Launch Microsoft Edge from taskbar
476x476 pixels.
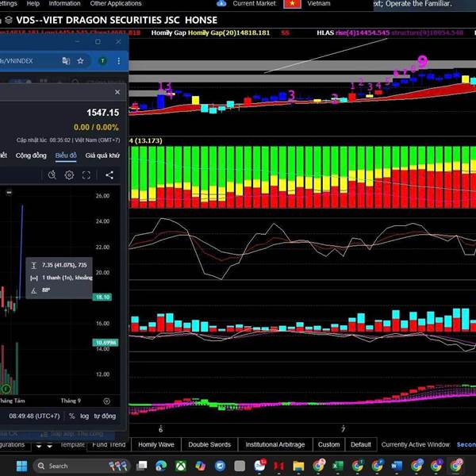[x=161, y=466]
